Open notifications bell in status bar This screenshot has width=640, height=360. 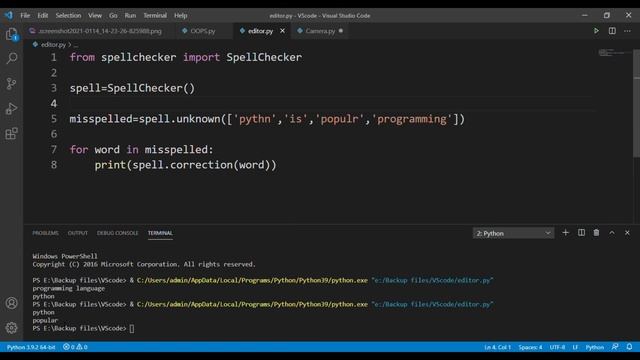pos(629,347)
